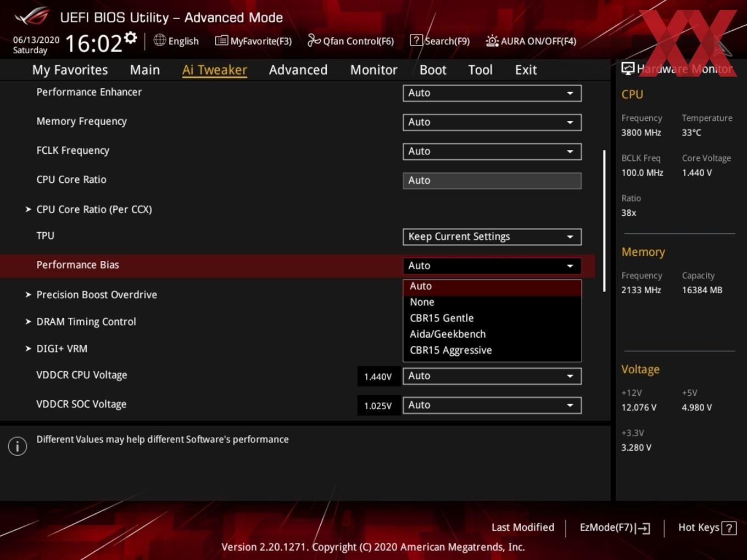Click the language globe icon
747x560 pixels.
coord(159,40)
